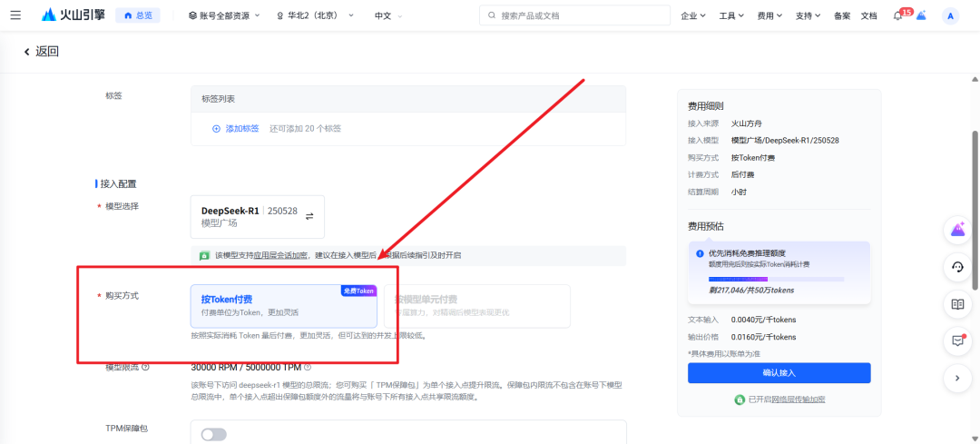Viewport: 980px width, 444px height.
Task: Open the documentation book floating button
Action: [x=957, y=304]
